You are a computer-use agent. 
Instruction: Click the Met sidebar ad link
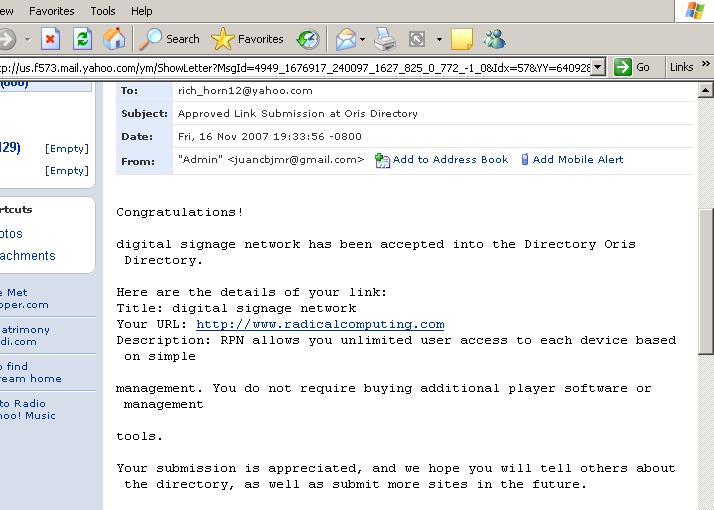click(24, 299)
